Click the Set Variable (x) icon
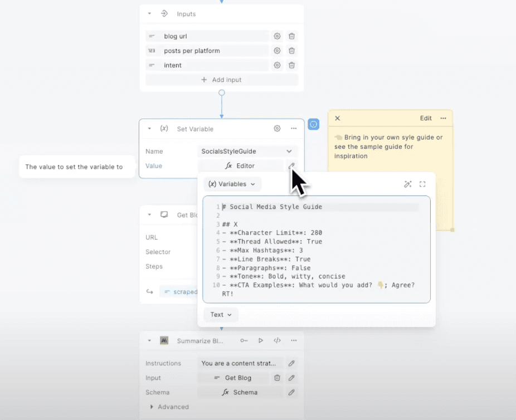516x420 pixels. pyautogui.click(x=164, y=129)
